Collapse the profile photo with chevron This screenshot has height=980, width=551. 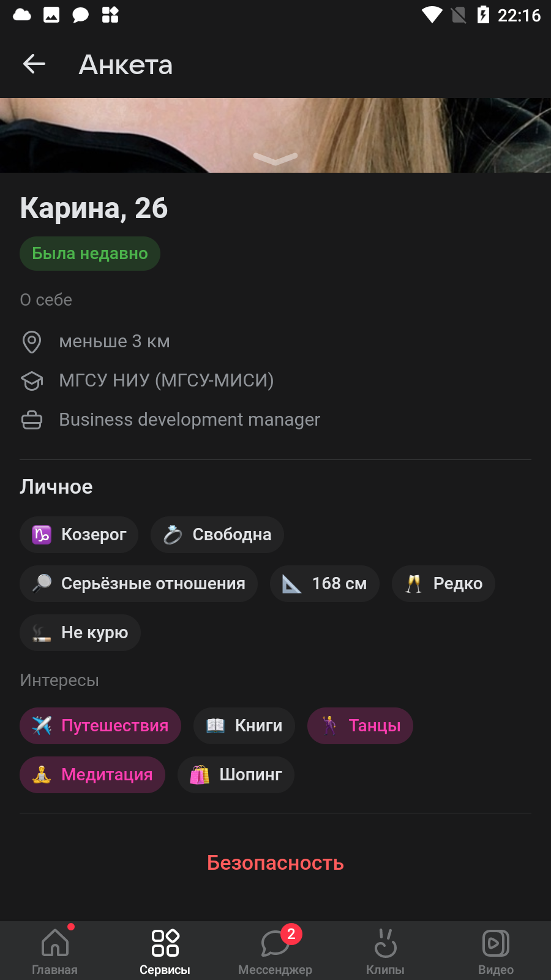pyautogui.click(x=275, y=159)
